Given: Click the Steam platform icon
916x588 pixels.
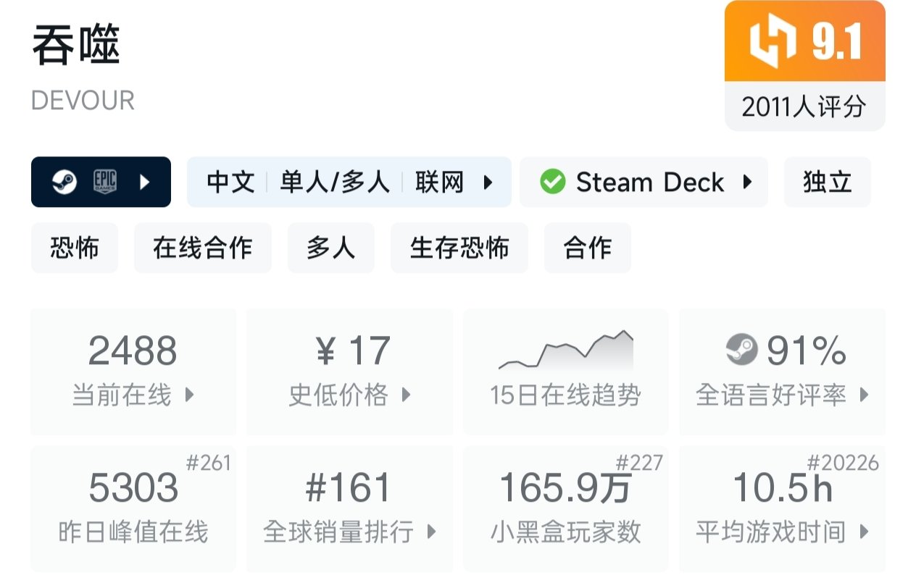Looking at the screenshot, I should click(64, 182).
